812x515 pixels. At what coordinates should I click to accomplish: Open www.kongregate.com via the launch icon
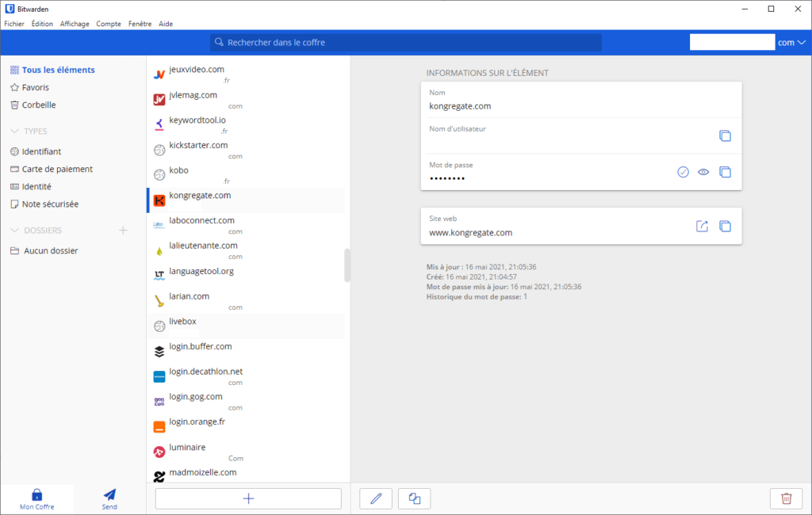point(702,226)
